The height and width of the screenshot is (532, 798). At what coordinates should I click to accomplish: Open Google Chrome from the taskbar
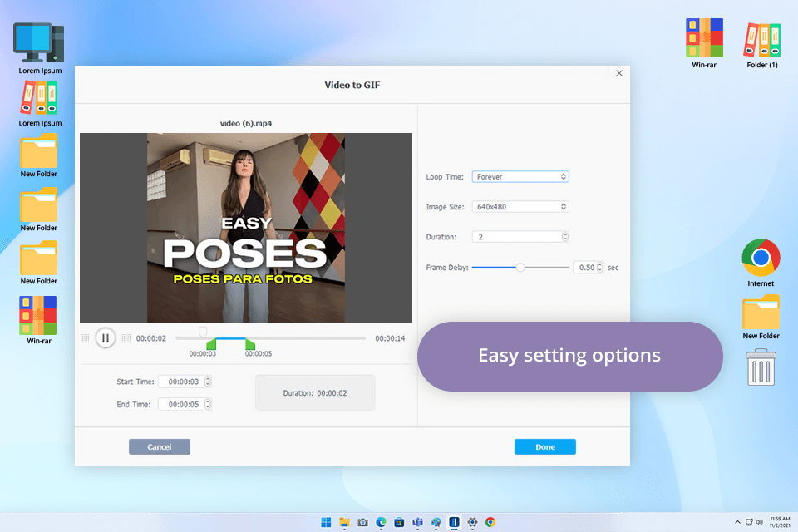[x=490, y=522]
